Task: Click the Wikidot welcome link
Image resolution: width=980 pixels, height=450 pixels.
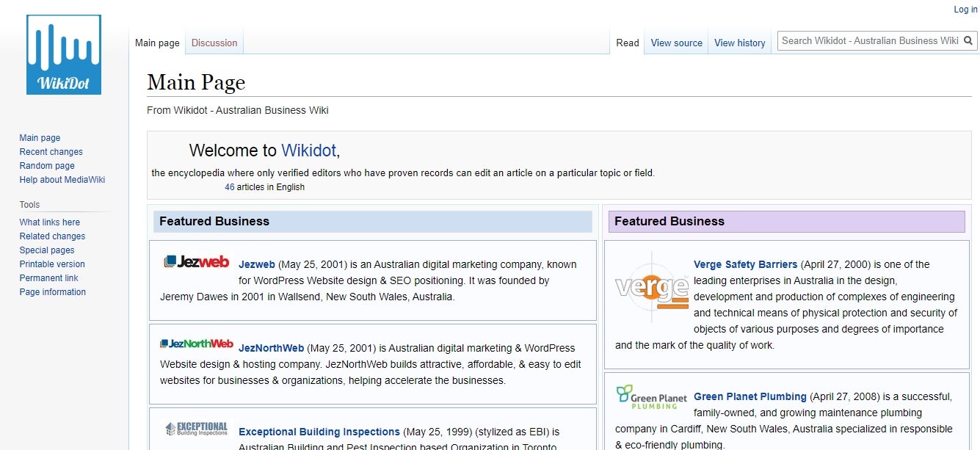Action: pos(308,150)
